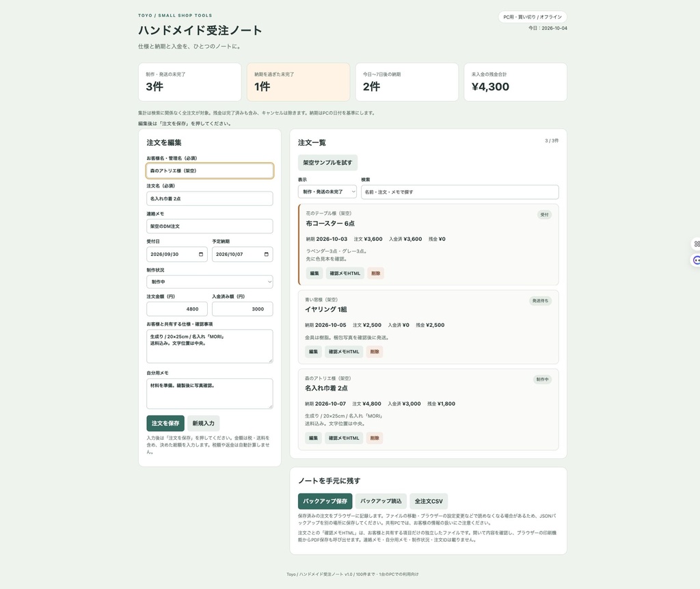700x589 pixels.
Task: Load samples with 架空サンプルを試す
Action: click(327, 163)
